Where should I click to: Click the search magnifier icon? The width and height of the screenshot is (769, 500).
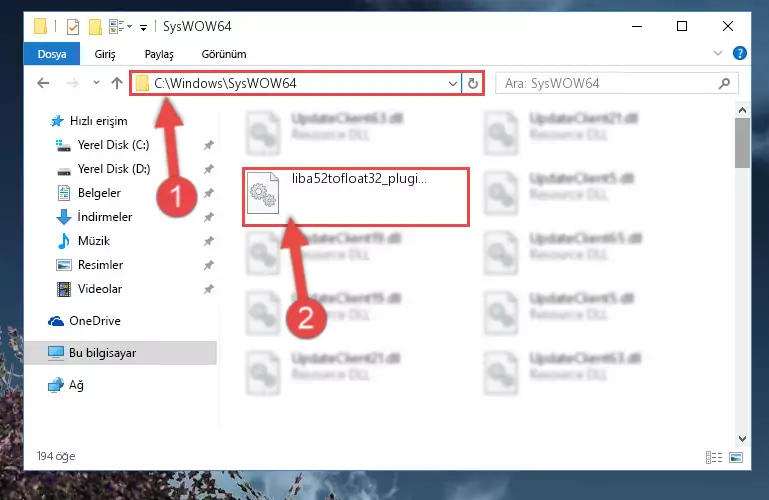click(724, 83)
